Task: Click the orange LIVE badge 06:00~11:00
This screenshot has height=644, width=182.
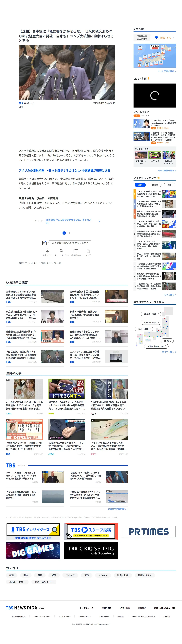Action: [x=153, y=128]
